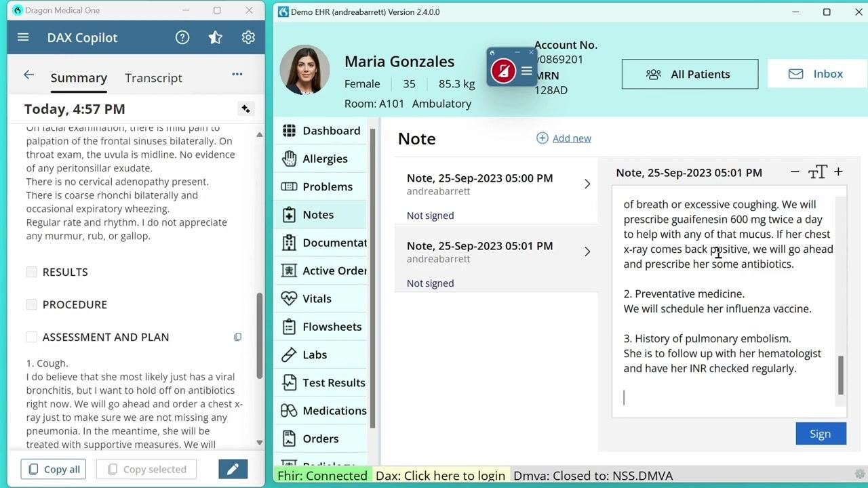Viewport: 868px width, 488px height.
Task: Check the ASSESSMENT AND PLAN checkbox
Action: click(31, 337)
